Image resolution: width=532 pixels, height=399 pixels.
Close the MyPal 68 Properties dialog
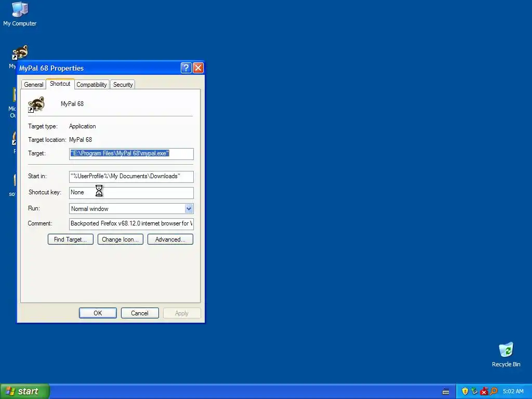click(198, 68)
